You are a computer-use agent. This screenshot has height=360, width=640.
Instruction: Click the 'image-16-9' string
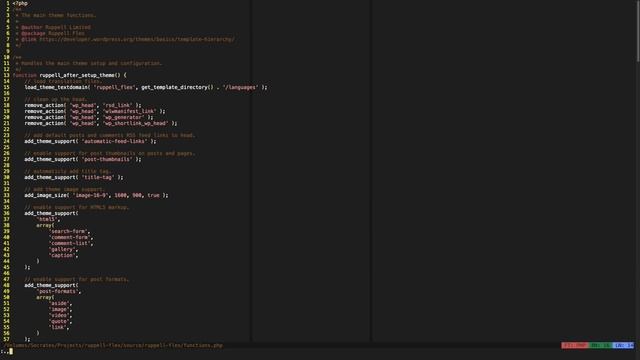pyautogui.click(x=91, y=196)
